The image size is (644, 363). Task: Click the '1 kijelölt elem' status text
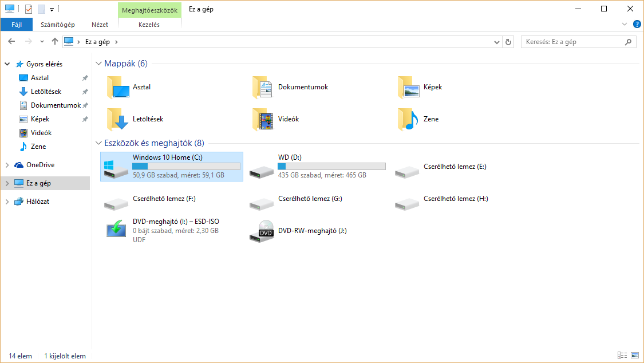(x=65, y=356)
